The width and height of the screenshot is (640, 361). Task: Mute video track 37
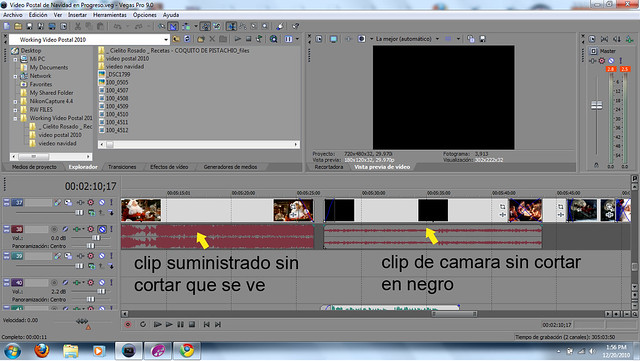pyautogui.click(x=102, y=203)
